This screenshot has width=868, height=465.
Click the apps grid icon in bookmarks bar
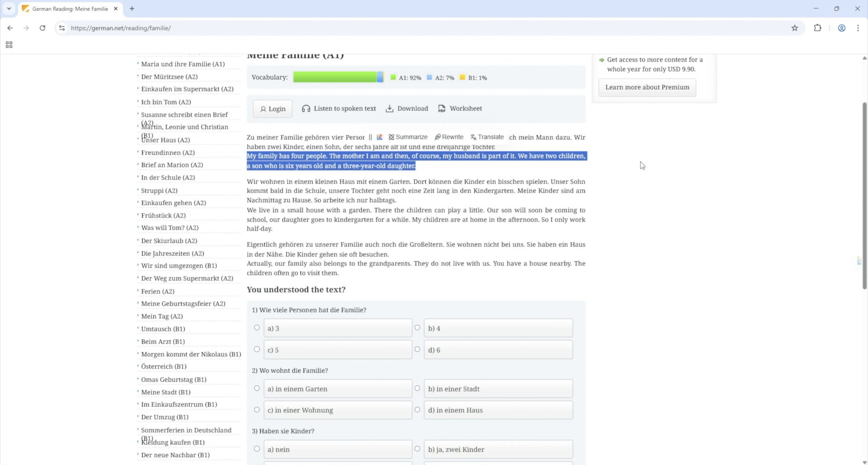click(9, 45)
